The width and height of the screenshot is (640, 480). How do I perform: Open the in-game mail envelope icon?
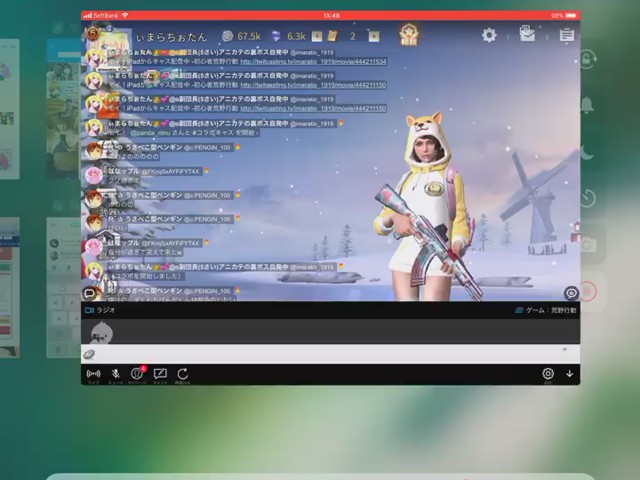click(527, 33)
